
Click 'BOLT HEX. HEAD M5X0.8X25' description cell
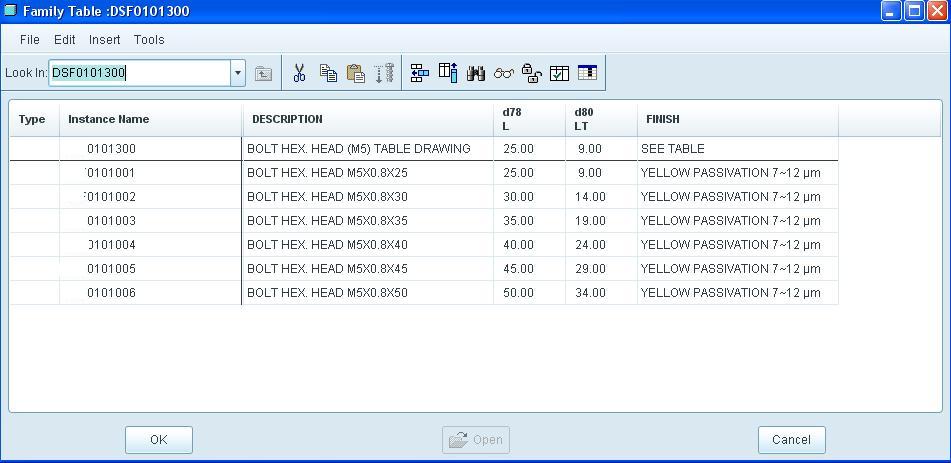click(368, 173)
